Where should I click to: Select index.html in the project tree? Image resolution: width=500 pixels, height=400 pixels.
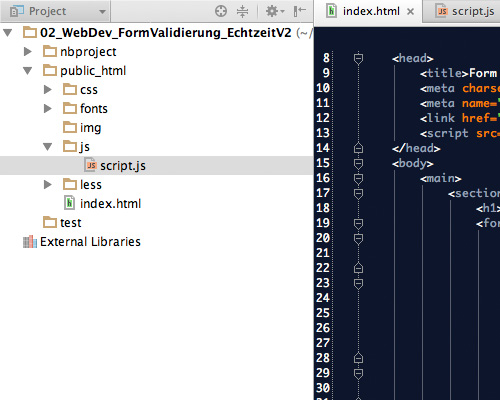157,204
